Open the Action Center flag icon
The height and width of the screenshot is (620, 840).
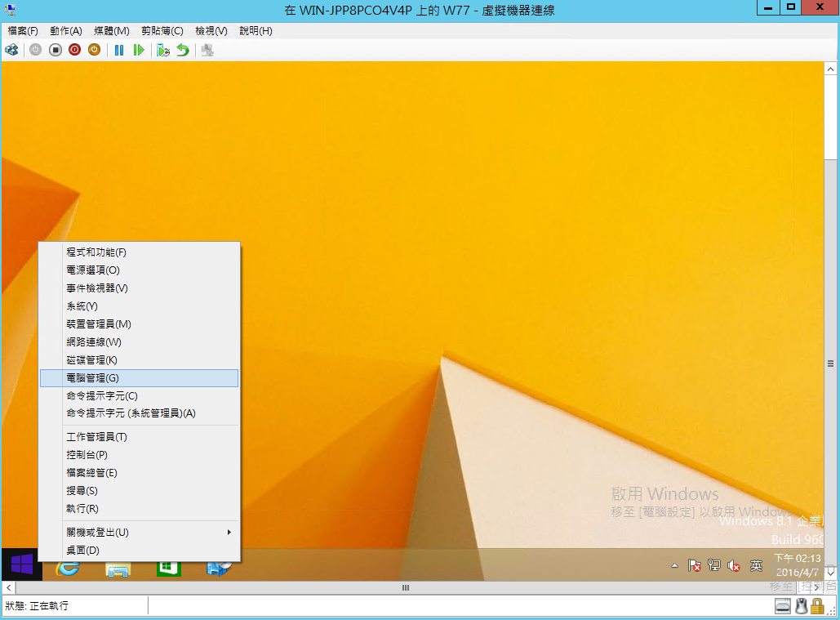[694, 565]
